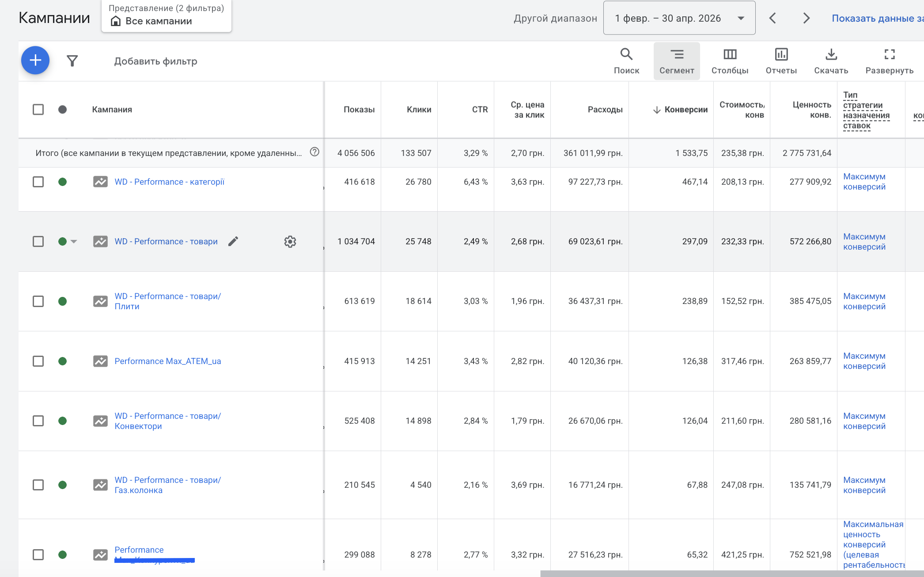Sort by Кампания column header
This screenshot has width=924, height=577.
[112, 110]
